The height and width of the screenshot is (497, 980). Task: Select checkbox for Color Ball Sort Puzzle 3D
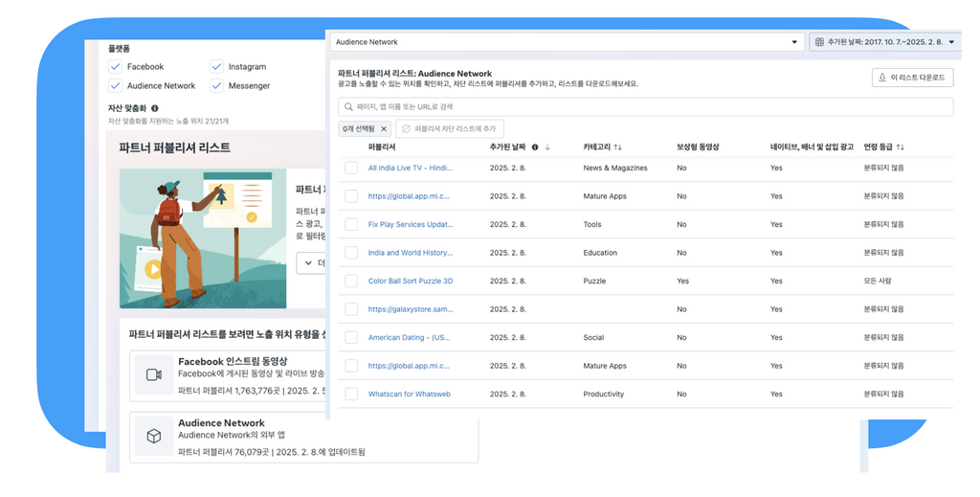pos(351,282)
